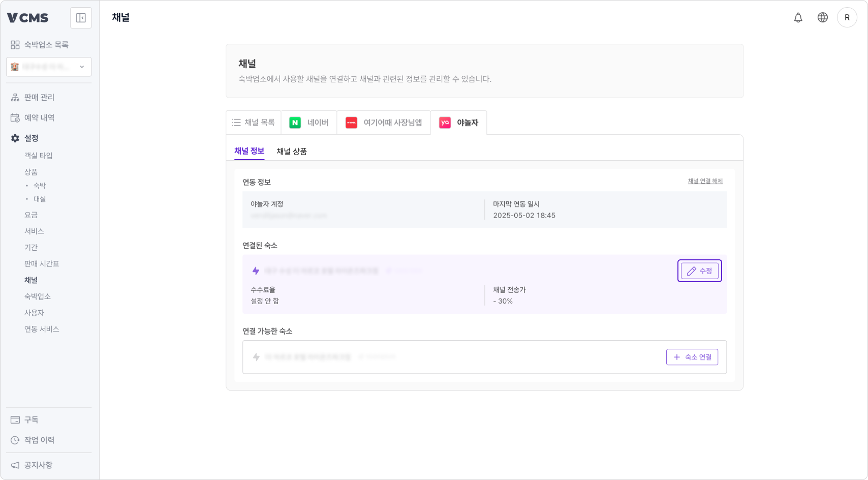Select the 예약 내역 calendar icon
The height and width of the screenshot is (480, 868).
[14, 117]
